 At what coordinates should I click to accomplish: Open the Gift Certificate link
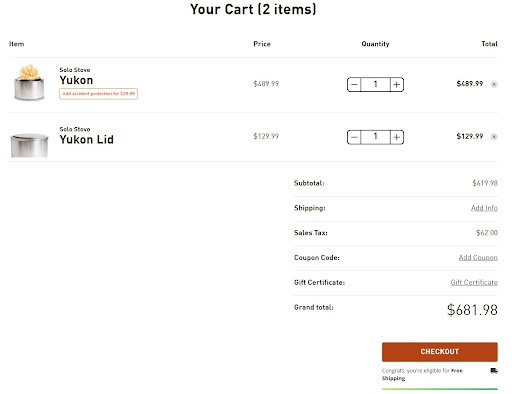click(x=474, y=282)
